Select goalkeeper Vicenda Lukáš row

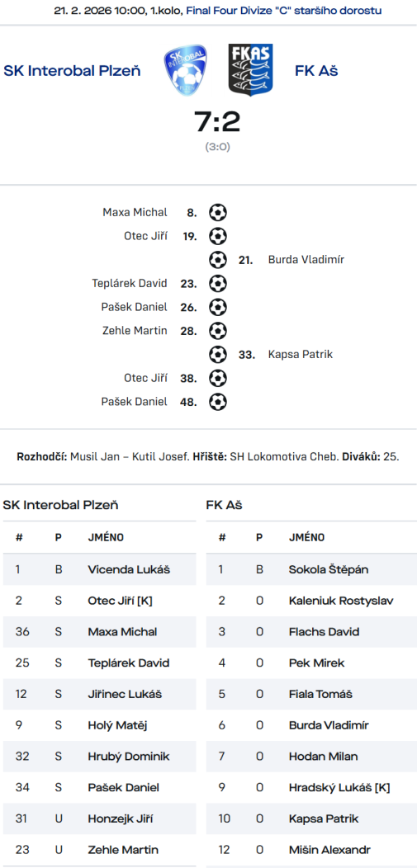pos(100,569)
